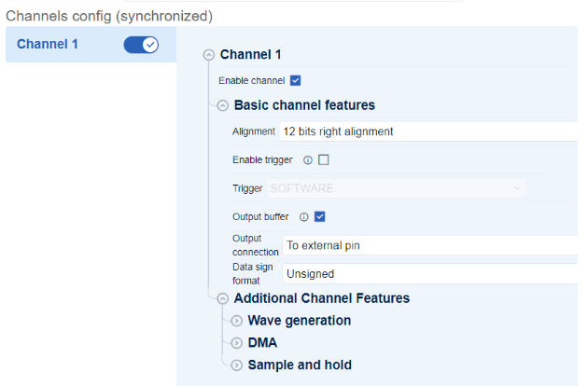Uncheck the Output buffer checkbox

[x=320, y=217]
